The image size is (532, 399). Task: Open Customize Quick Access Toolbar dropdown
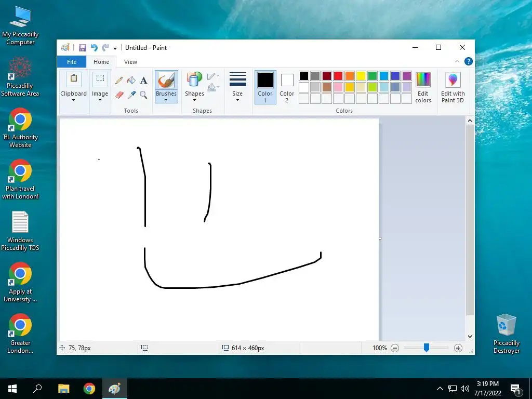tap(115, 48)
